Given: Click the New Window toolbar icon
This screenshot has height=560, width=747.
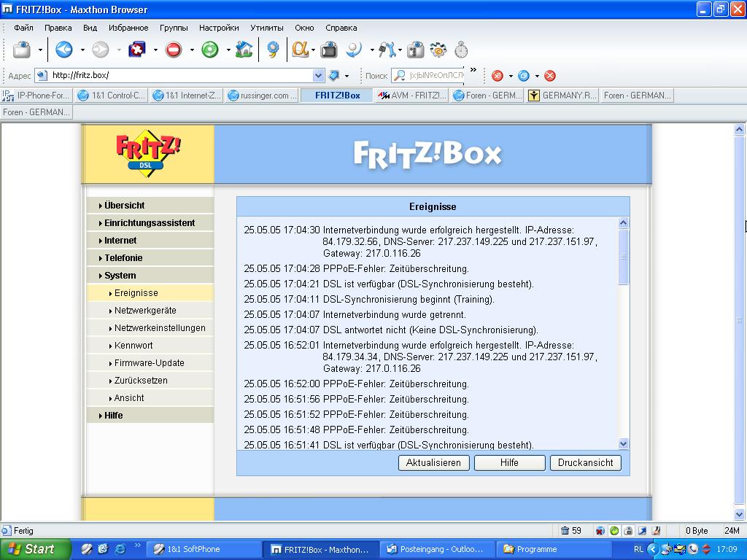Looking at the screenshot, I should pos(22,50).
